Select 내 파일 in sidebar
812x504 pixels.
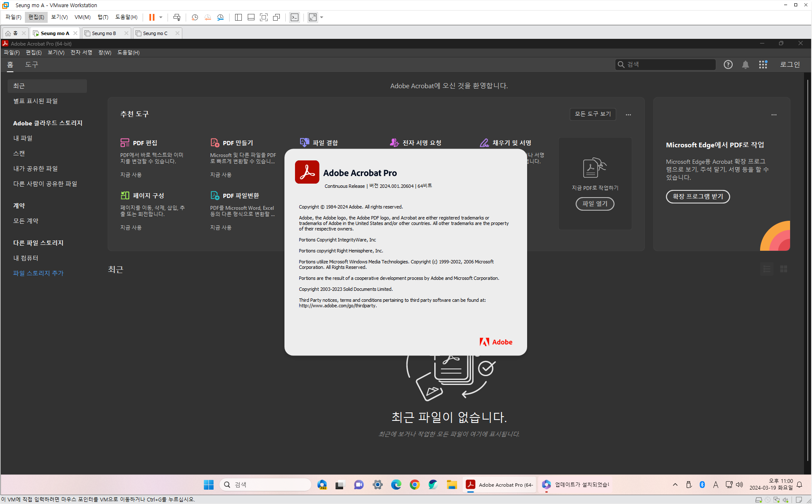(x=23, y=138)
